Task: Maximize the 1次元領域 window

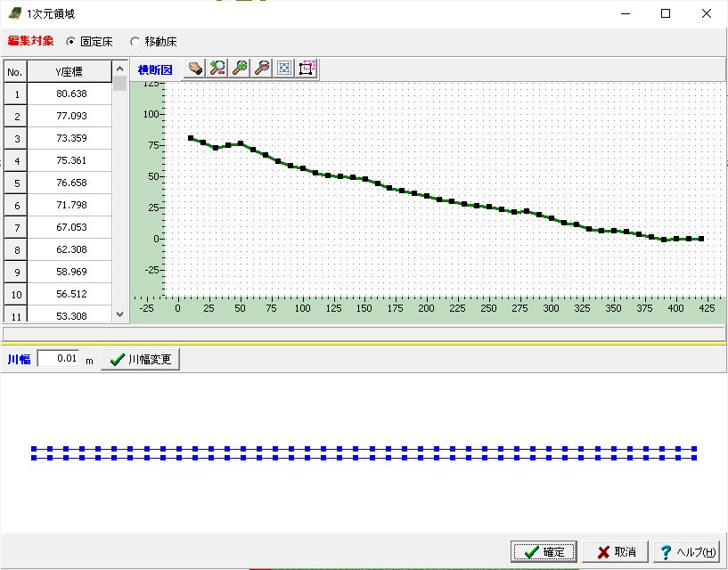Action: (x=666, y=13)
